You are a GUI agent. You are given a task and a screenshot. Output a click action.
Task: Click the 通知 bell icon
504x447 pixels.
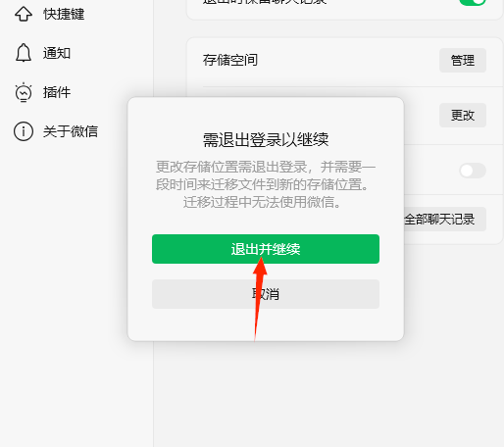point(24,53)
